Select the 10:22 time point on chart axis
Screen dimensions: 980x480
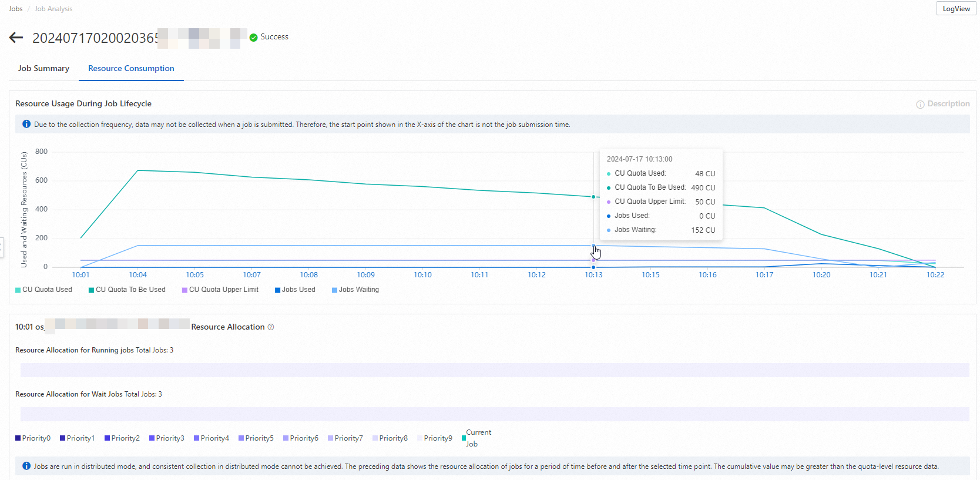click(x=935, y=275)
